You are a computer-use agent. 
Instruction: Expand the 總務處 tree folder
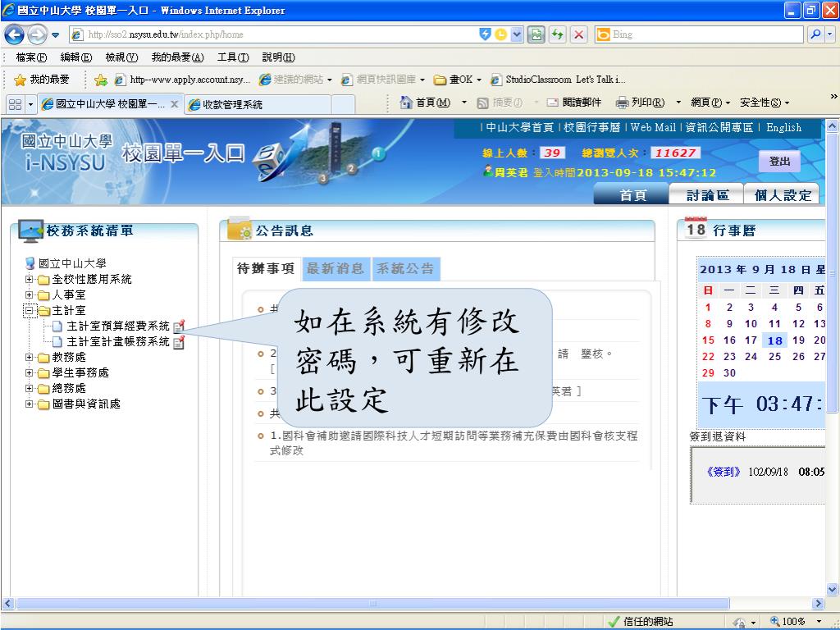click(29, 388)
